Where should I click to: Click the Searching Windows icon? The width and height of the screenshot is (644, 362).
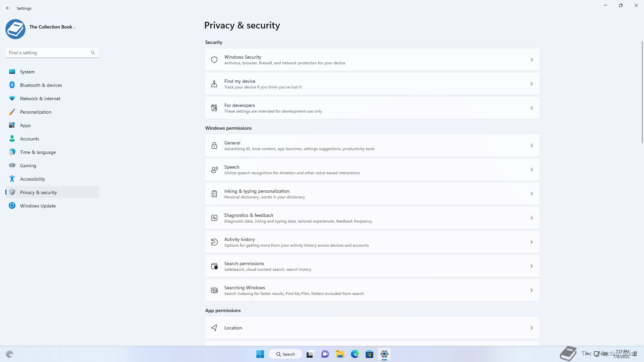214,290
